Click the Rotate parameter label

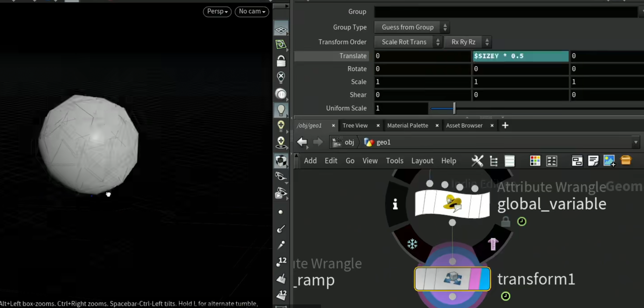tap(357, 69)
